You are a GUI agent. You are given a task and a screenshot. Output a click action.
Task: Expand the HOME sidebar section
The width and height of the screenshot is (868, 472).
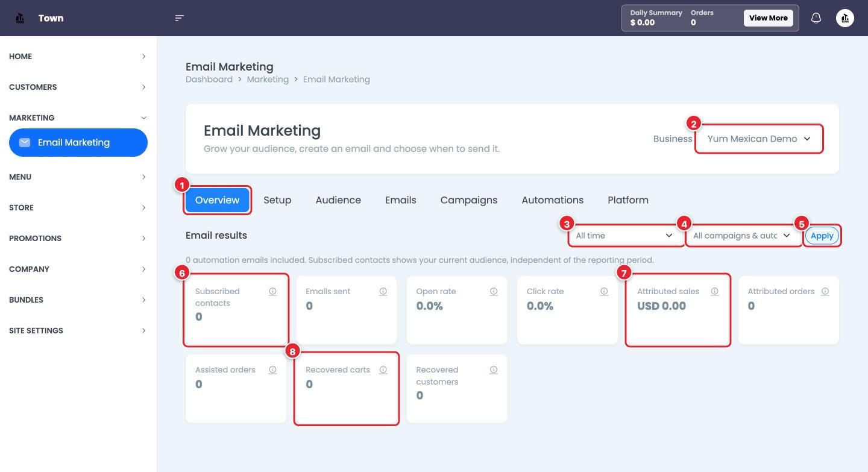click(77, 56)
